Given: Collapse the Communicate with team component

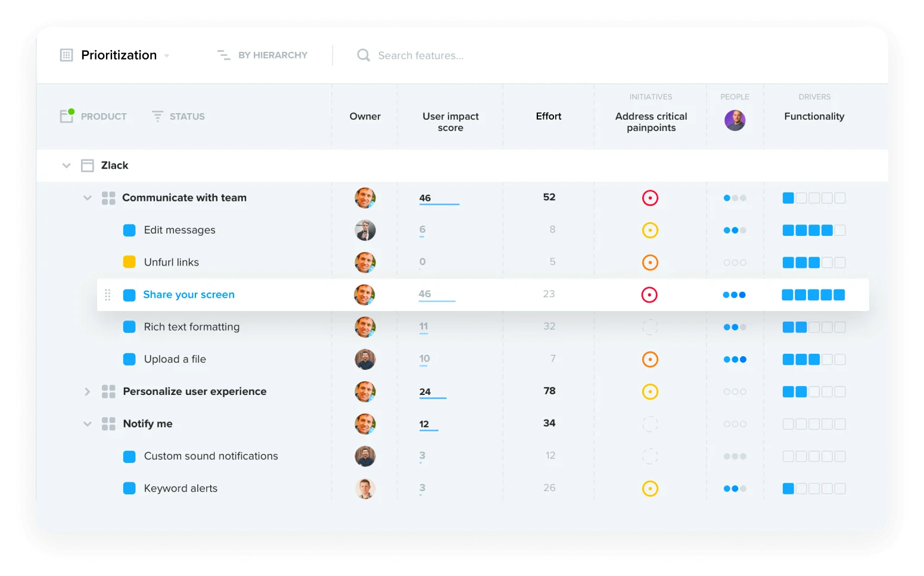Looking at the screenshot, I should (88, 198).
